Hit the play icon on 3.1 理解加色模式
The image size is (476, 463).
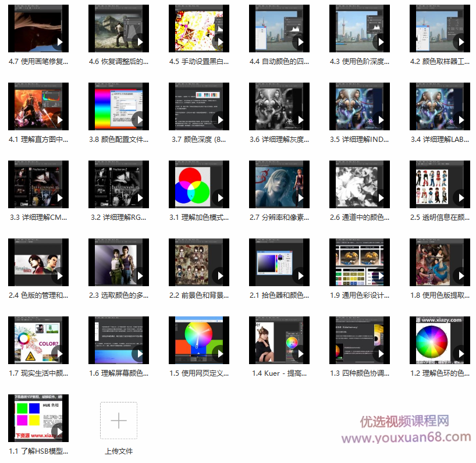point(220,198)
